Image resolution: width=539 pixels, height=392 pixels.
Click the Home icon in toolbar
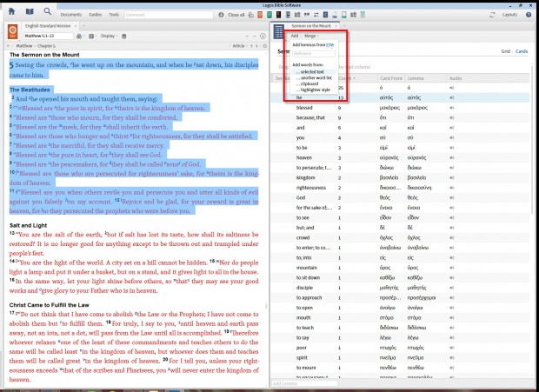pos(12,13)
